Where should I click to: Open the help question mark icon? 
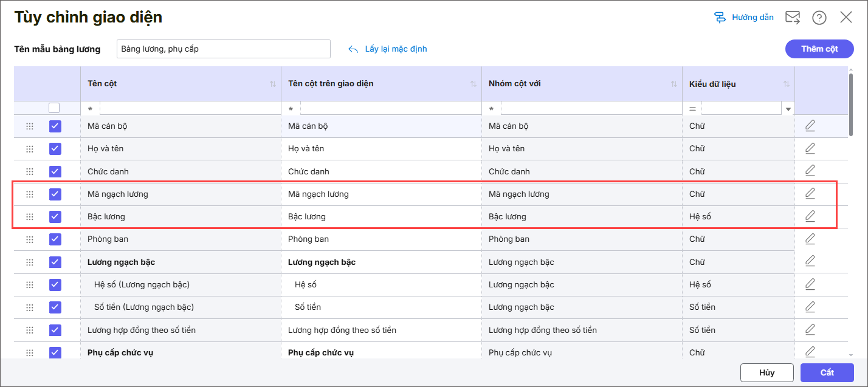click(x=819, y=18)
